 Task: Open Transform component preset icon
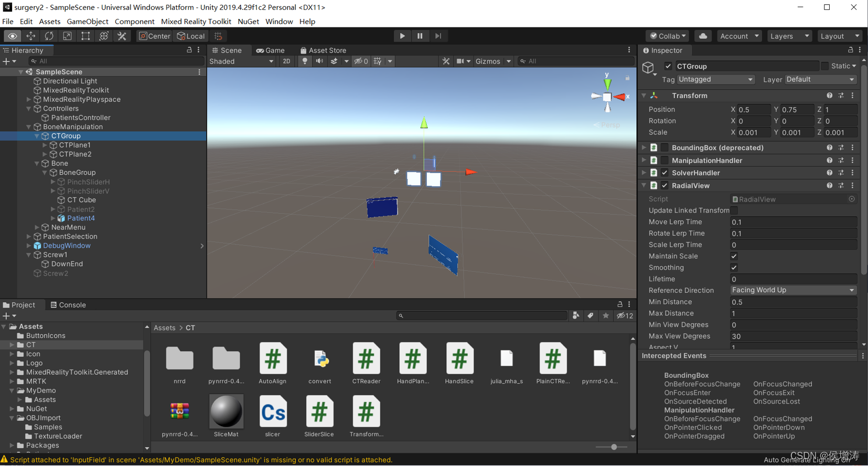click(x=841, y=96)
